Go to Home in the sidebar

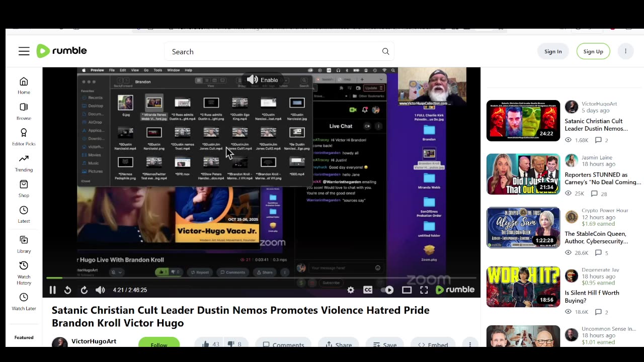pos(24,85)
